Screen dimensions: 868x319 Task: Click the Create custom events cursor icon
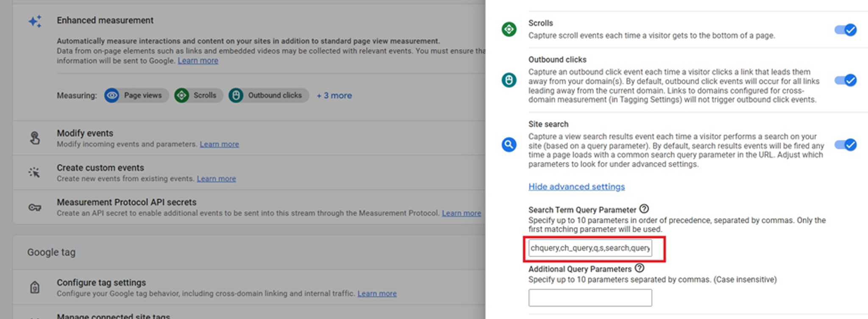click(x=34, y=172)
